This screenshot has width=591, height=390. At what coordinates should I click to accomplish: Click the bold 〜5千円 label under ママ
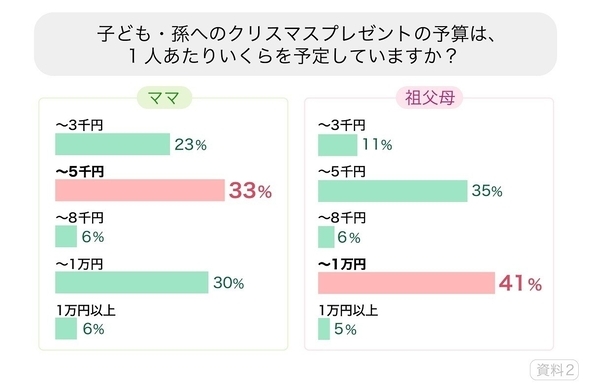point(80,172)
